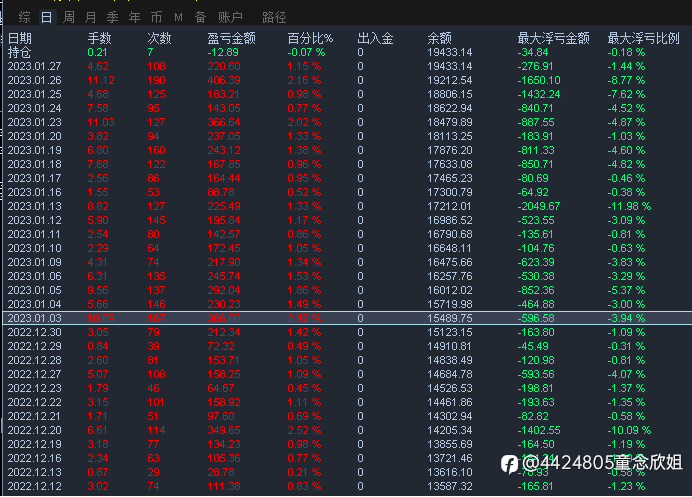This screenshot has width=692, height=497.
Task: Select the 2023.01.13 date row
Action: click(347, 206)
